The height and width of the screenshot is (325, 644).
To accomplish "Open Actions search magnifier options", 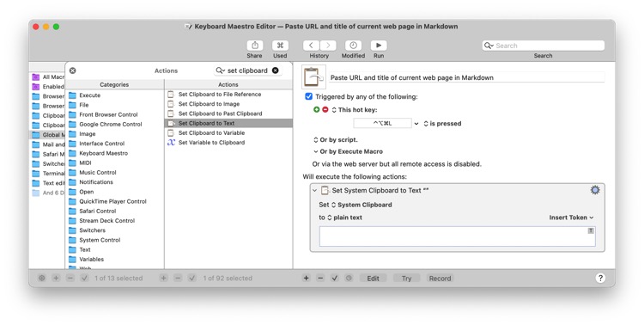I will click(221, 71).
